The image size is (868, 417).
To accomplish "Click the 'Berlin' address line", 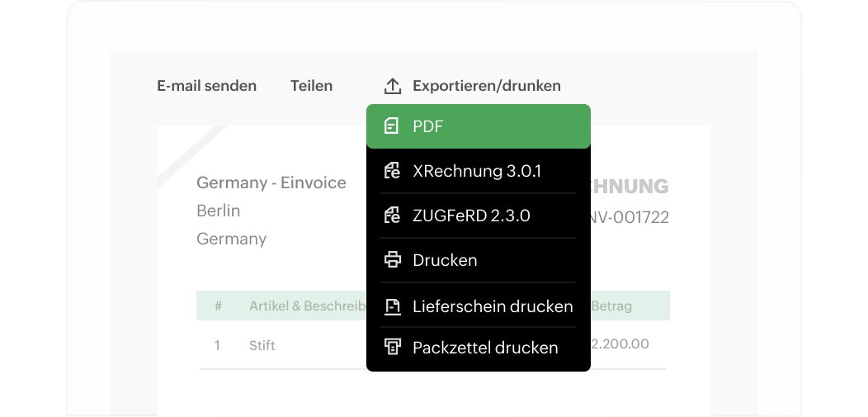I will click(x=218, y=211).
